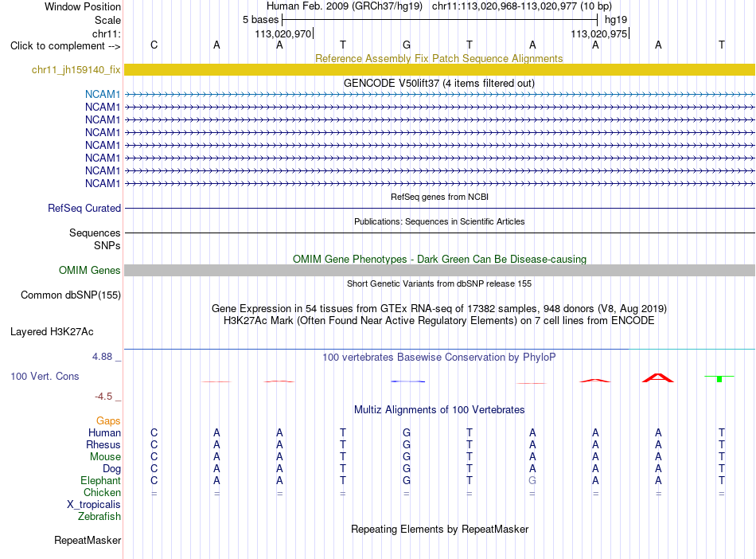Image resolution: width=756 pixels, height=559 pixels.
Task: Click 'Click to complement -->' to flip bases
Action: click(x=65, y=46)
